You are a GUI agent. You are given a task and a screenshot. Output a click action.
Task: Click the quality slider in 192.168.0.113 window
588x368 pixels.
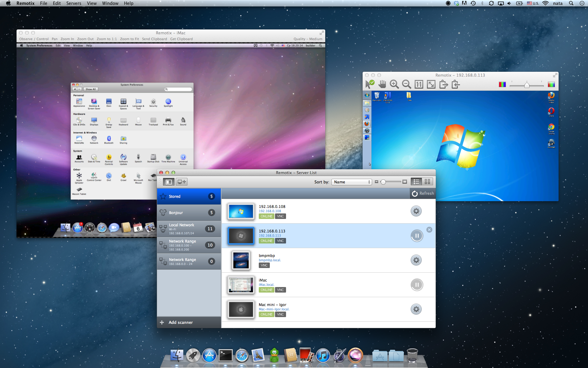[x=527, y=85]
